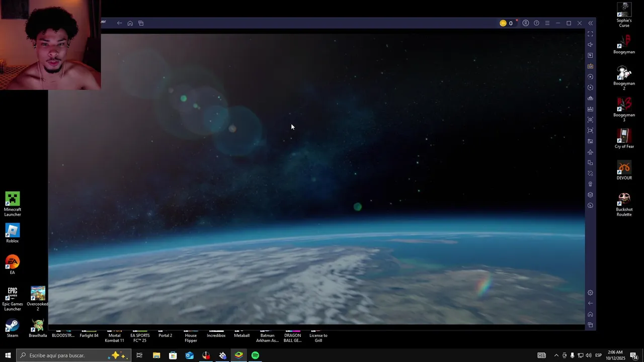The image size is (644, 362).
Task: Open the Boogeyman 2 desktop shortcut
Action: pos(624,78)
